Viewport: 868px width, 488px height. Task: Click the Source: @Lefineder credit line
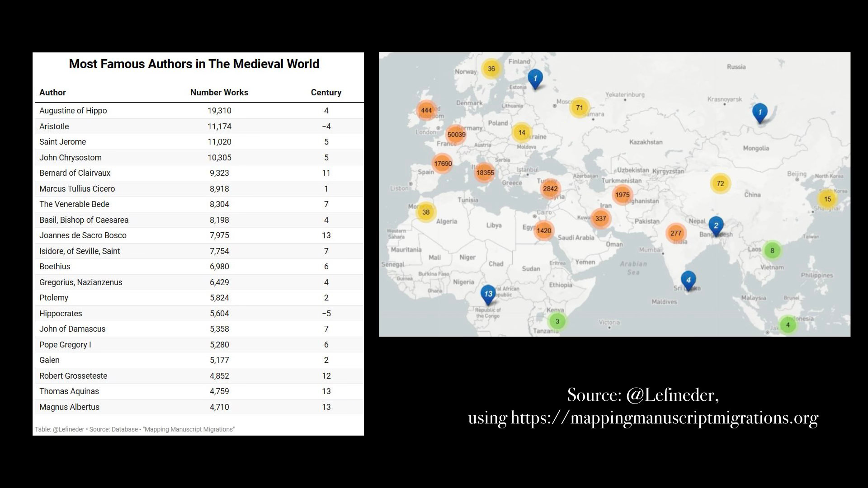tap(643, 395)
